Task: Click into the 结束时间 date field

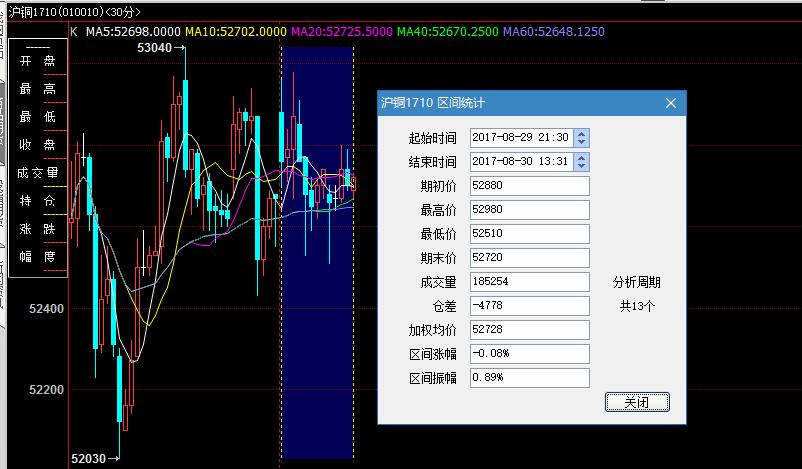Action: coord(520,162)
